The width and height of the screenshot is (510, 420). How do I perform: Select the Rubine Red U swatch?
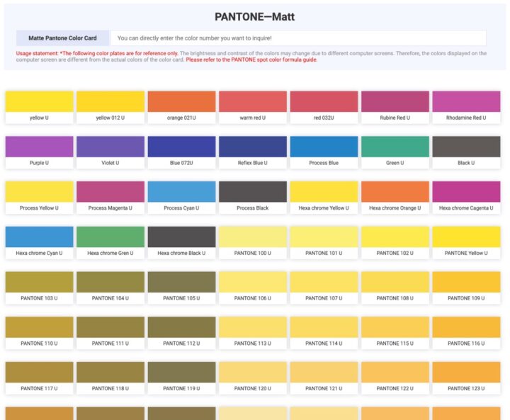(x=395, y=102)
